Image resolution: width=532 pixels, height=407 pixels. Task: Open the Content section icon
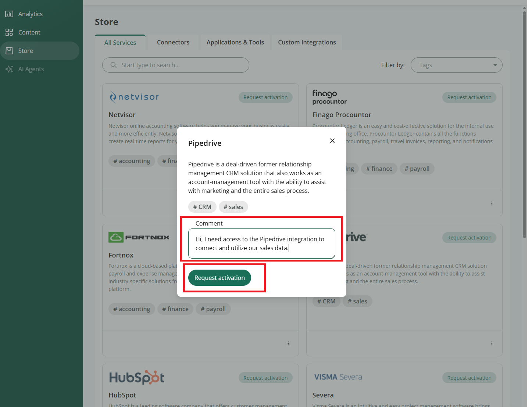click(9, 32)
